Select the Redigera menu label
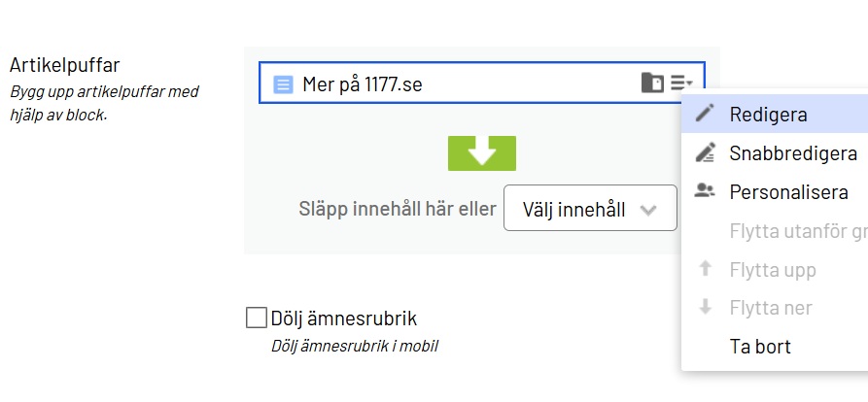 click(x=768, y=115)
